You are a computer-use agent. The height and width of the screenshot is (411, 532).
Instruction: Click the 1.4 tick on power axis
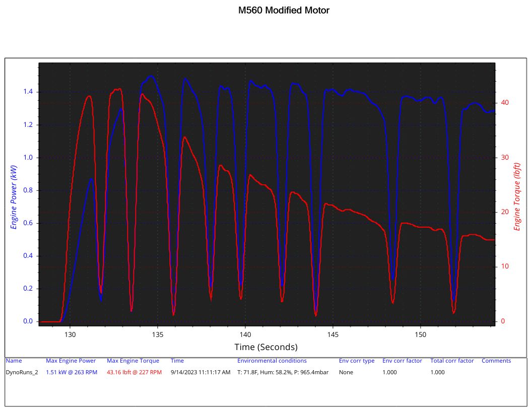(x=28, y=92)
